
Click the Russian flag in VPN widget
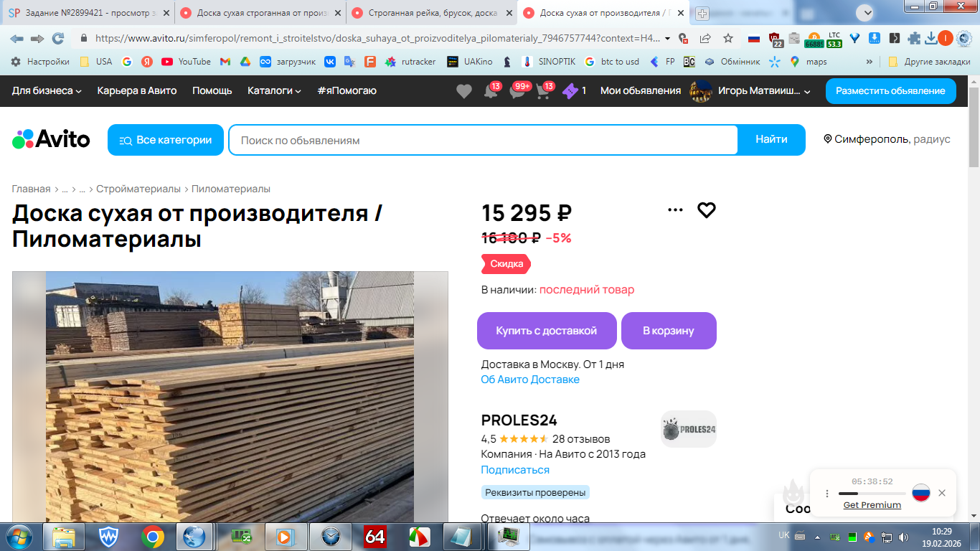click(x=921, y=493)
